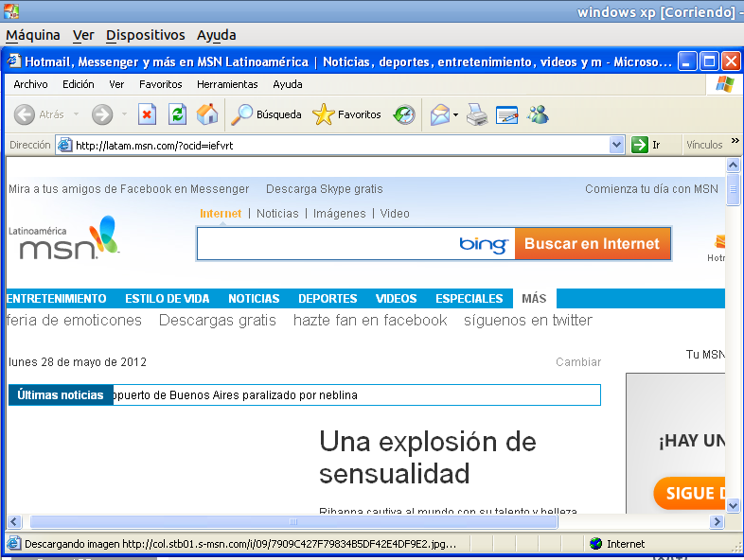Click the Cambiar link

578,361
